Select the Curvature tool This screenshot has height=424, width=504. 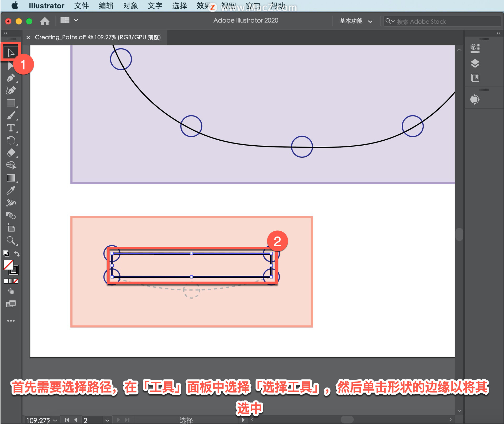click(x=10, y=90)
